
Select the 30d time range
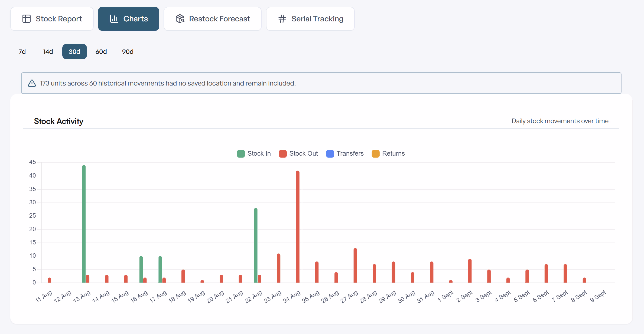point(74,52)
